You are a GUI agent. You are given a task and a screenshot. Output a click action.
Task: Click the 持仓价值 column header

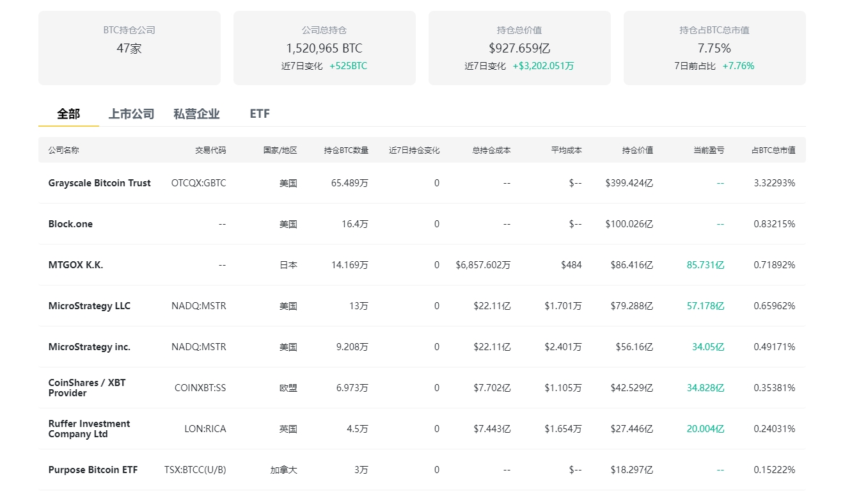click(638, 150)
